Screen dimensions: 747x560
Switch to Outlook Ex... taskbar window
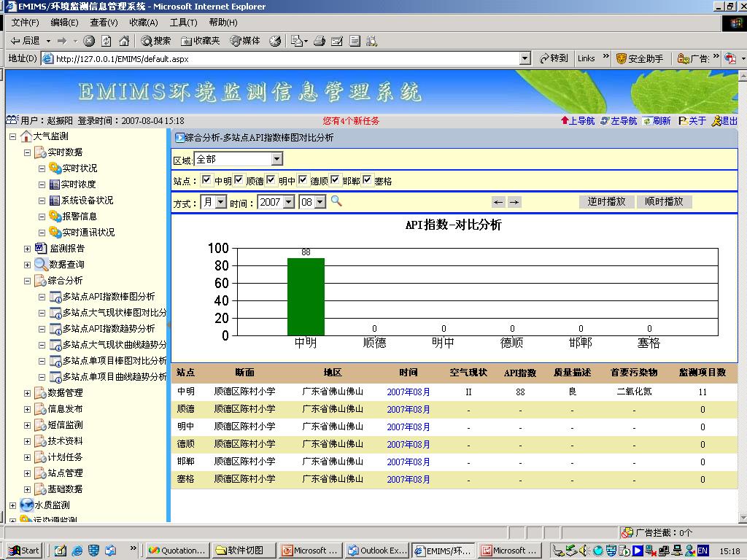[x=378, y=551]
